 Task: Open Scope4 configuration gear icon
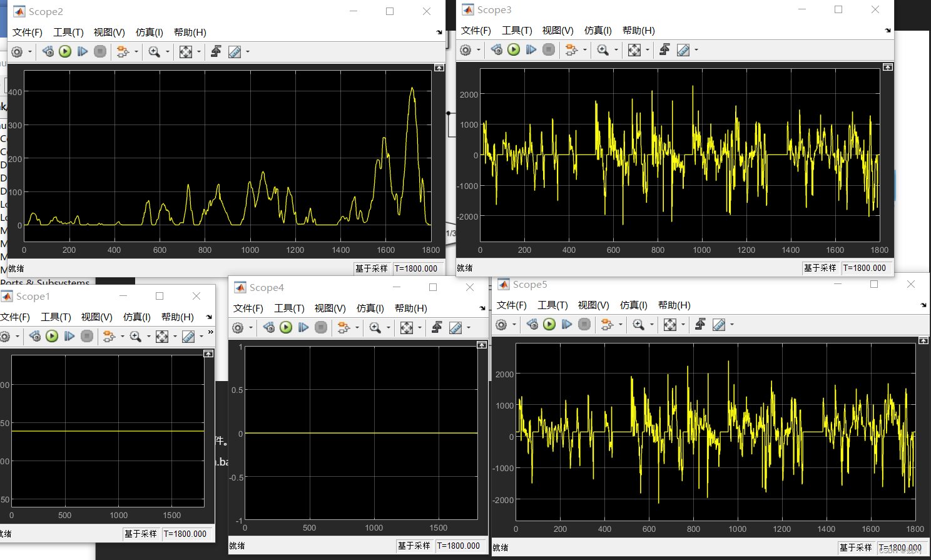238,328
